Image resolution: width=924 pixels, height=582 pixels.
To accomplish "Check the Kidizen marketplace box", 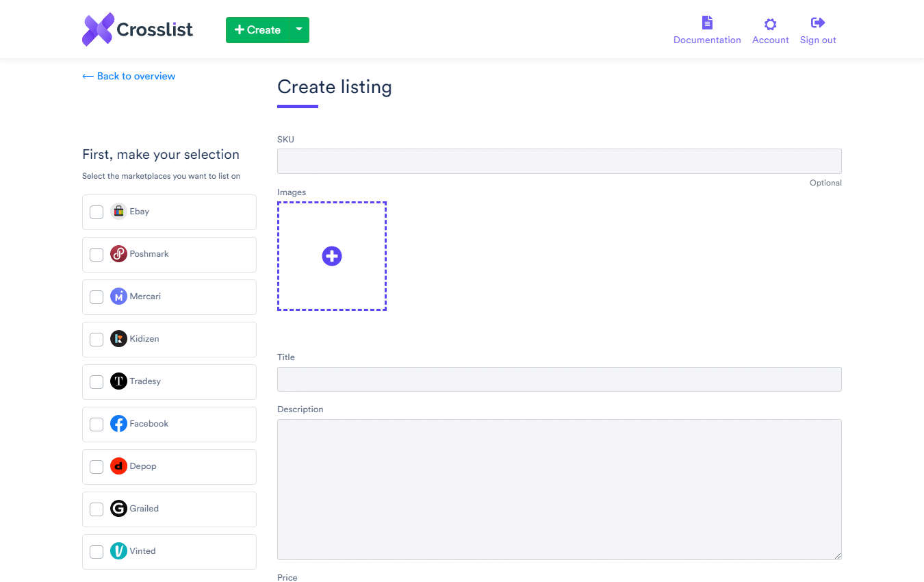I will click(x=97, y=340).
